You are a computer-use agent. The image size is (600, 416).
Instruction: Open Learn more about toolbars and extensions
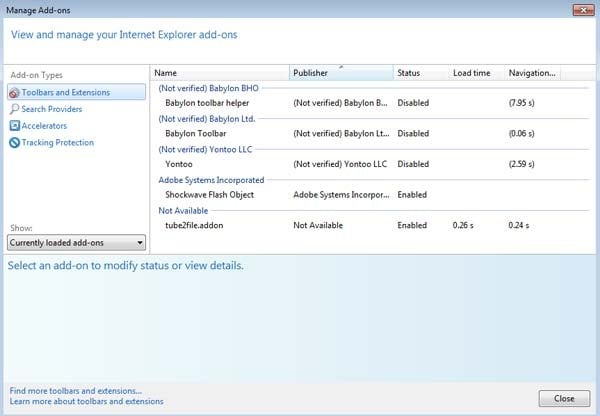tap(86, 401)
